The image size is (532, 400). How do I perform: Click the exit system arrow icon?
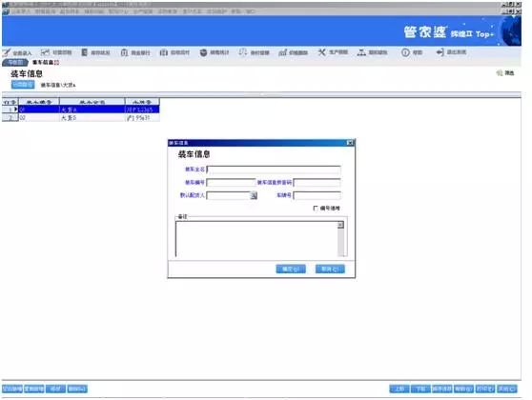(440, 52)
